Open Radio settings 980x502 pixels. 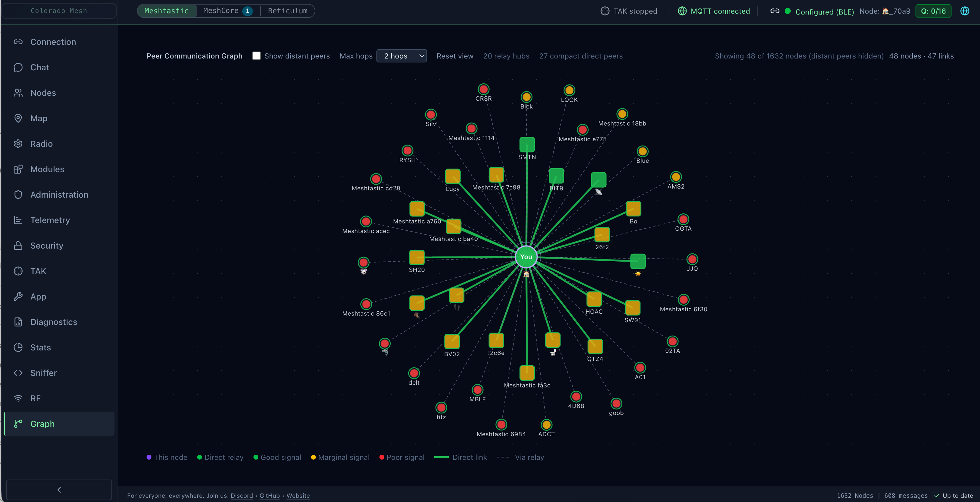coord(59,144)
